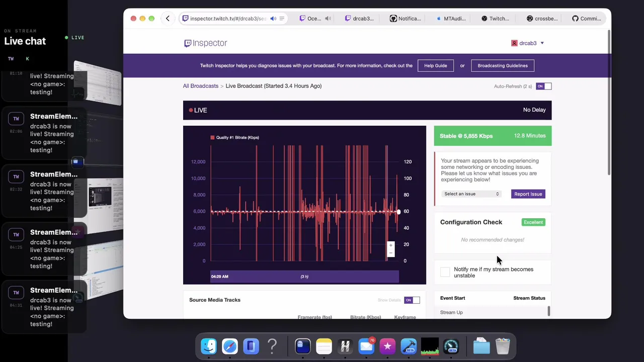The width and height of the screenshot is (644, 362).
Task: Mute audio on the inspector.twitch.tv tab
Action: click(x=273, y=19)
